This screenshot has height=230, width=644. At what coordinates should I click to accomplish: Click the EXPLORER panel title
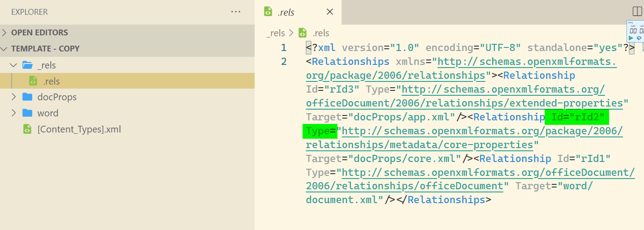(30, 12)
